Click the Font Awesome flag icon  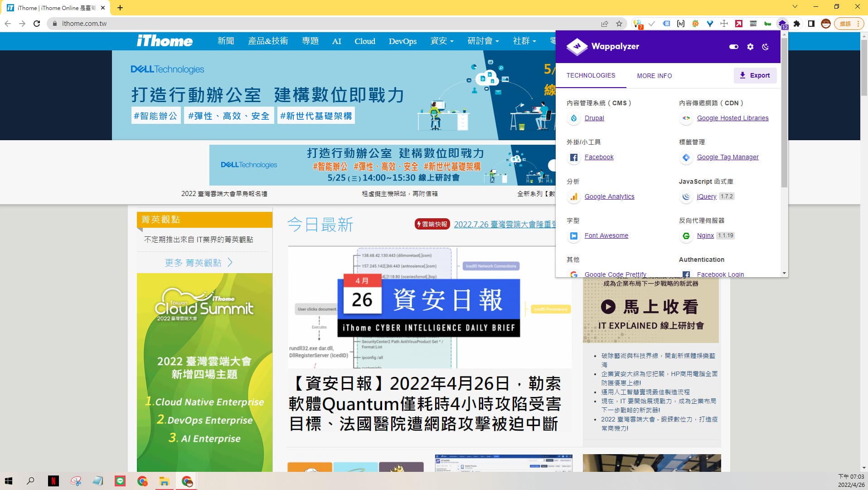(573, 236)
